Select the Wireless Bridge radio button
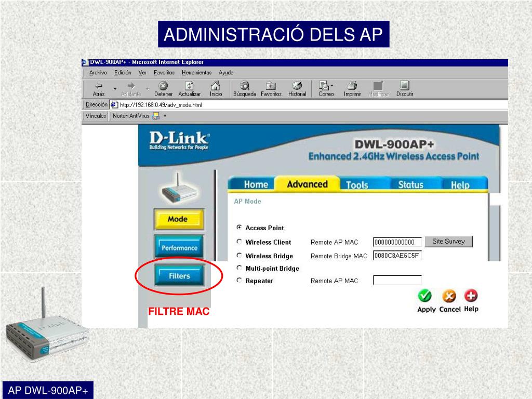This screenshot has width=532, height=399. 239,255
